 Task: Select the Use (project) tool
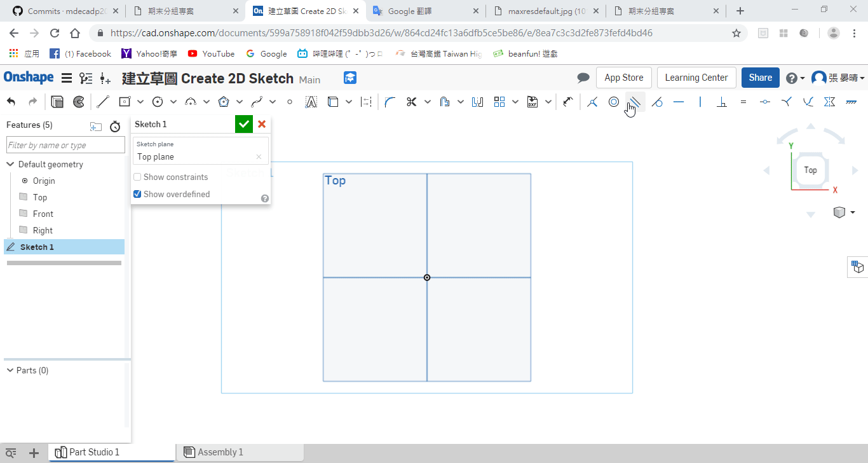coord(332,102)
